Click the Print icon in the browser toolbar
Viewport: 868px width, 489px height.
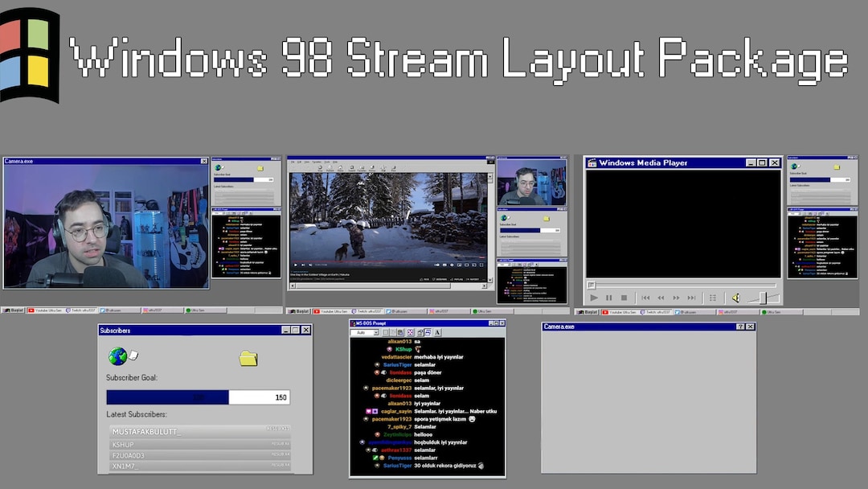[x=393, y=167]
